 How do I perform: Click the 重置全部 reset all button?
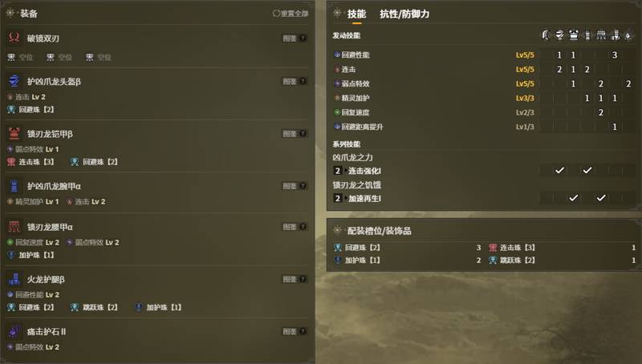click(x=291, y=14)
